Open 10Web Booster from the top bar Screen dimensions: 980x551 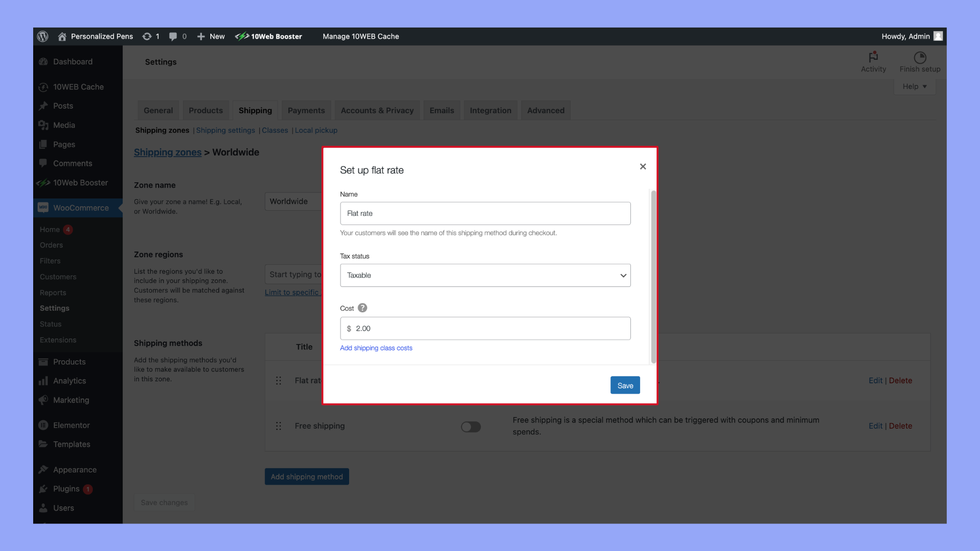269,36
